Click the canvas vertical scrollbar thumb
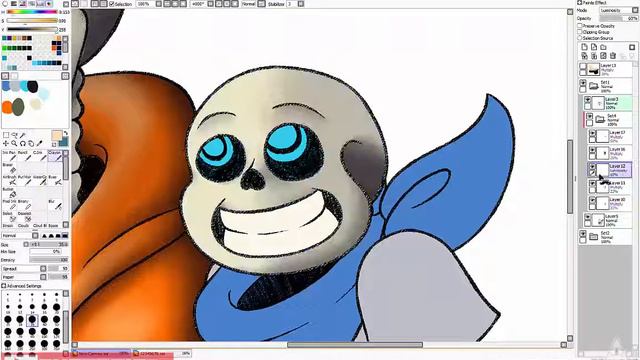Screen dimensions: 640x360 tap(570, 176)
